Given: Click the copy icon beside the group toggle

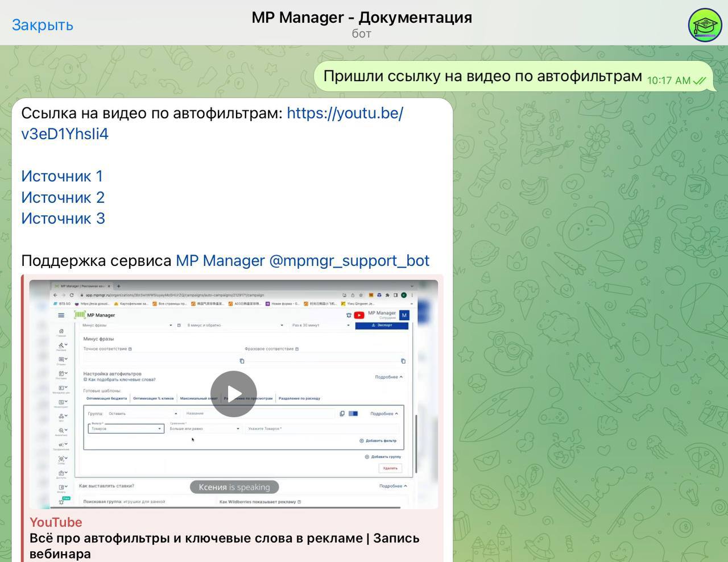Looking at the screenshot, I should pos(342,414).
